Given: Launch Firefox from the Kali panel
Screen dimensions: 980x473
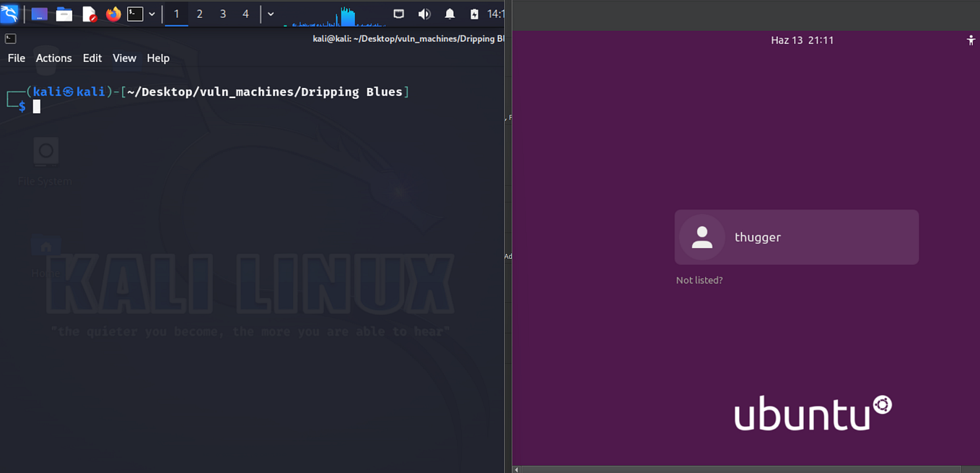Looking at the screenshot, I should (x=113, y=14).
